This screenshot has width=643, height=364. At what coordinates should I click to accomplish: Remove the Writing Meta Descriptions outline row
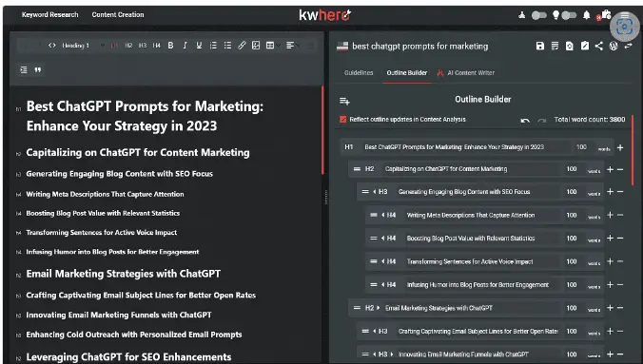pyautogui.click(x=620, y=215)
